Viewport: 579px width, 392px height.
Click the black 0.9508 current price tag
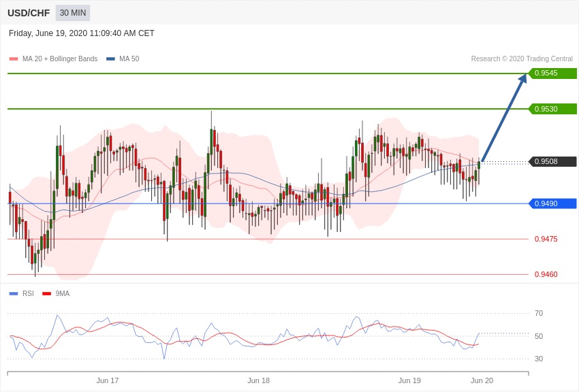(x=552, y=162)
